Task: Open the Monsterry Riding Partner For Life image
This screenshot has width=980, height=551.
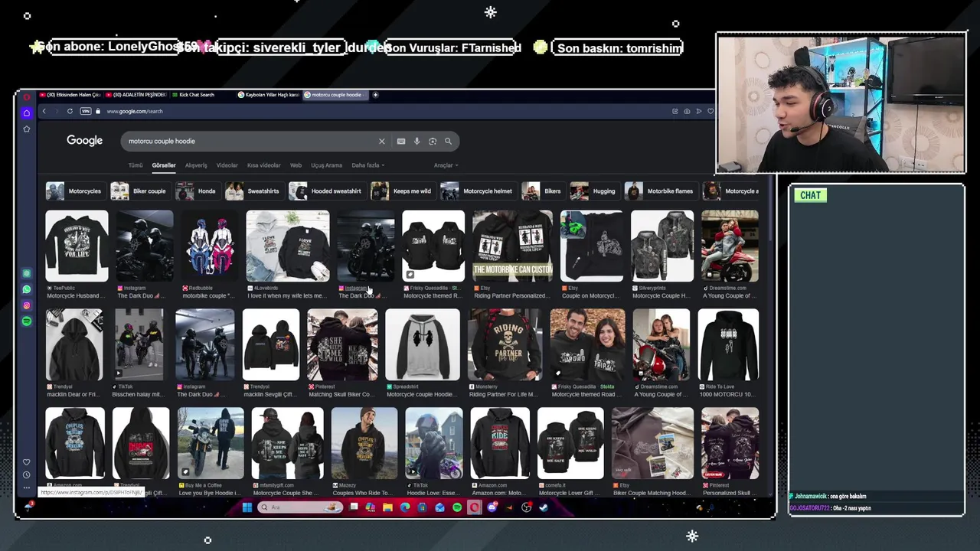Action: [x=505, y=344]
